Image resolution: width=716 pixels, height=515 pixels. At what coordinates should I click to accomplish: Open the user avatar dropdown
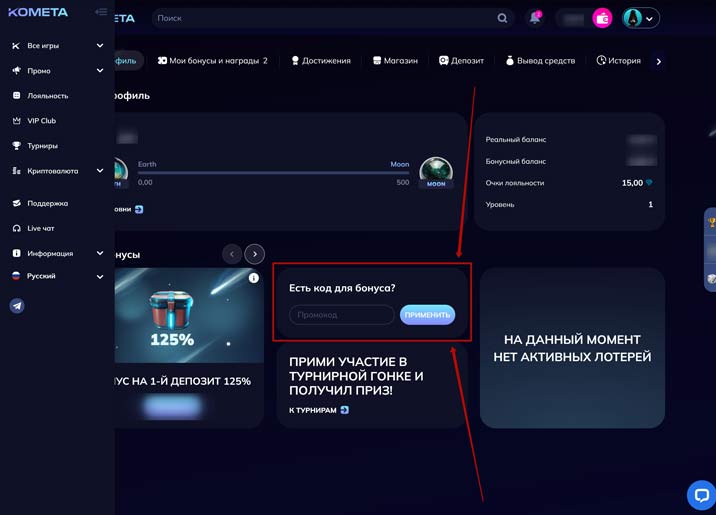[x=641, y=18]
